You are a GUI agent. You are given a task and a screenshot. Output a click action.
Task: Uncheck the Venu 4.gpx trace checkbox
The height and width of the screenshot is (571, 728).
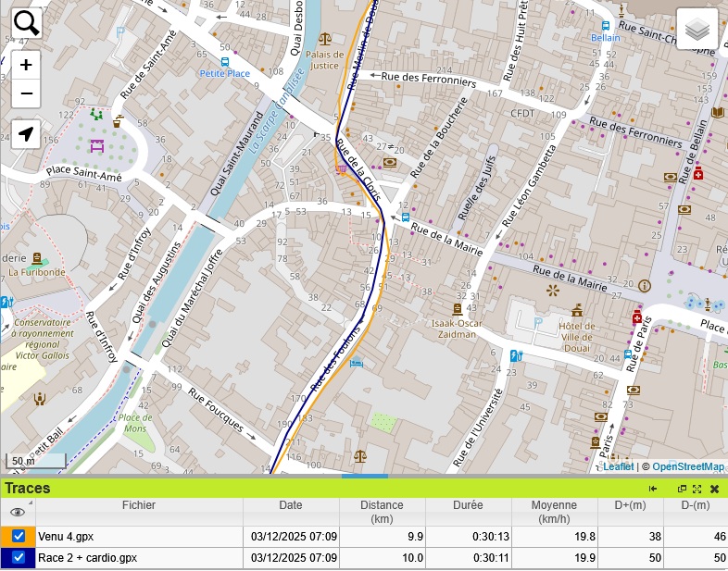pyautogui.click(x=19, y=536)
